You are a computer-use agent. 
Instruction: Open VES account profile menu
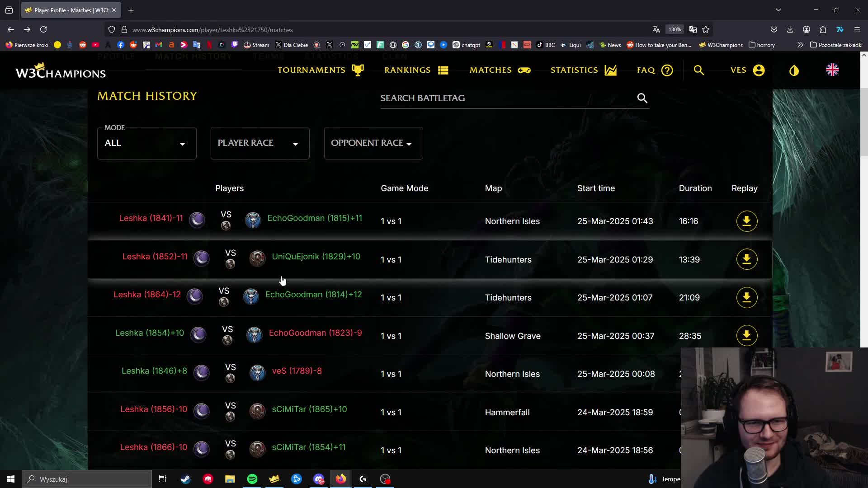747,70
